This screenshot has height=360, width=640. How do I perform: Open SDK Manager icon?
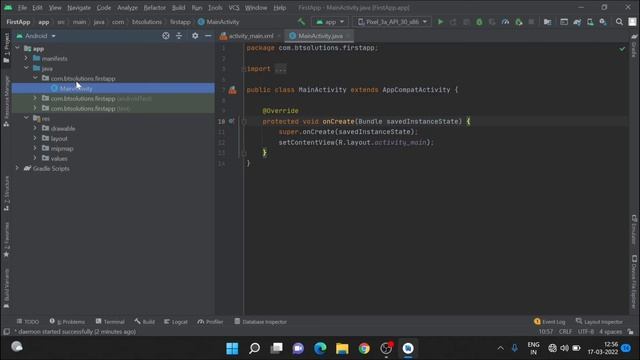603,22
